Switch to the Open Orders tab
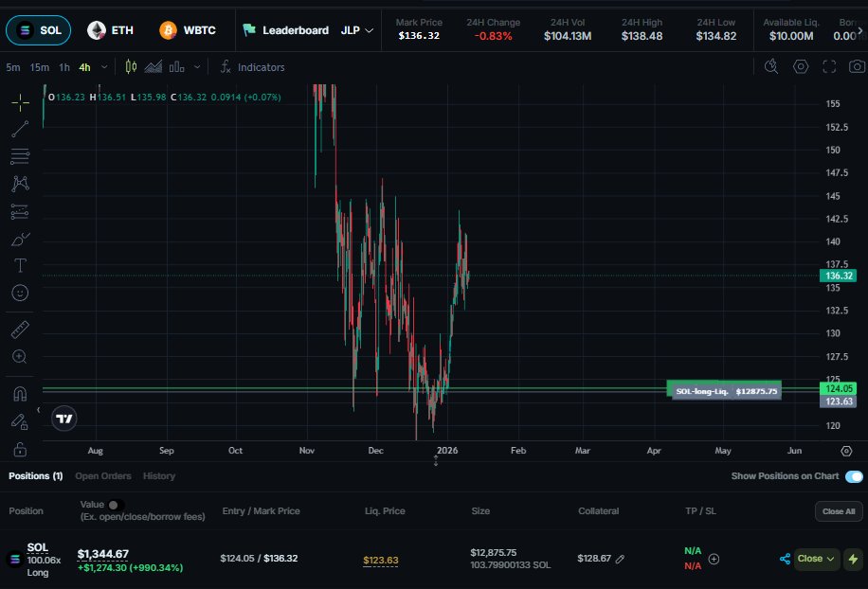The width and height of the screenshot is (868, 589). pos(103,476)
